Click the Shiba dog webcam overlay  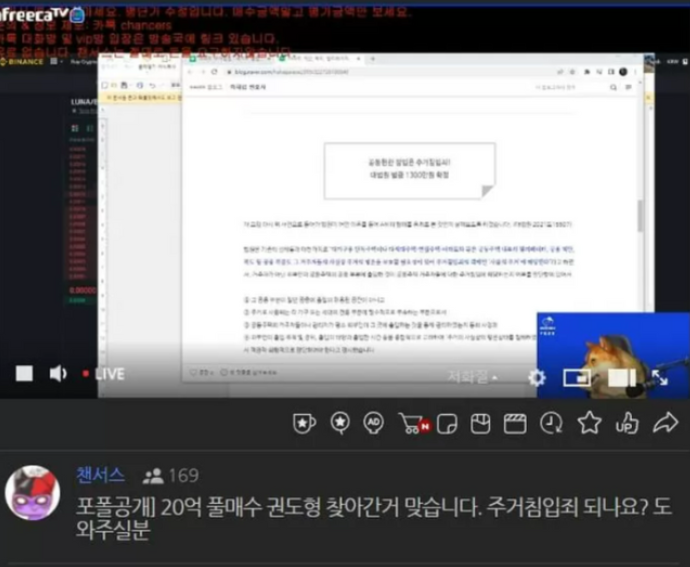(x=613, y=355)
